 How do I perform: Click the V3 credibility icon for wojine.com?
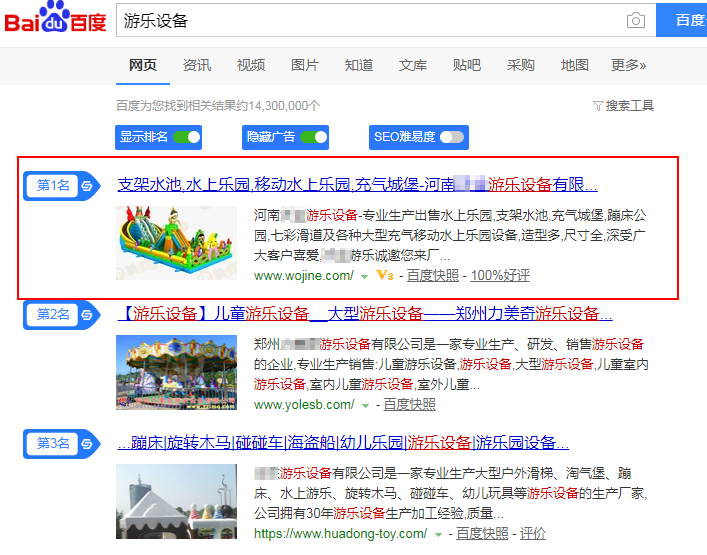[x=384, y=276]
